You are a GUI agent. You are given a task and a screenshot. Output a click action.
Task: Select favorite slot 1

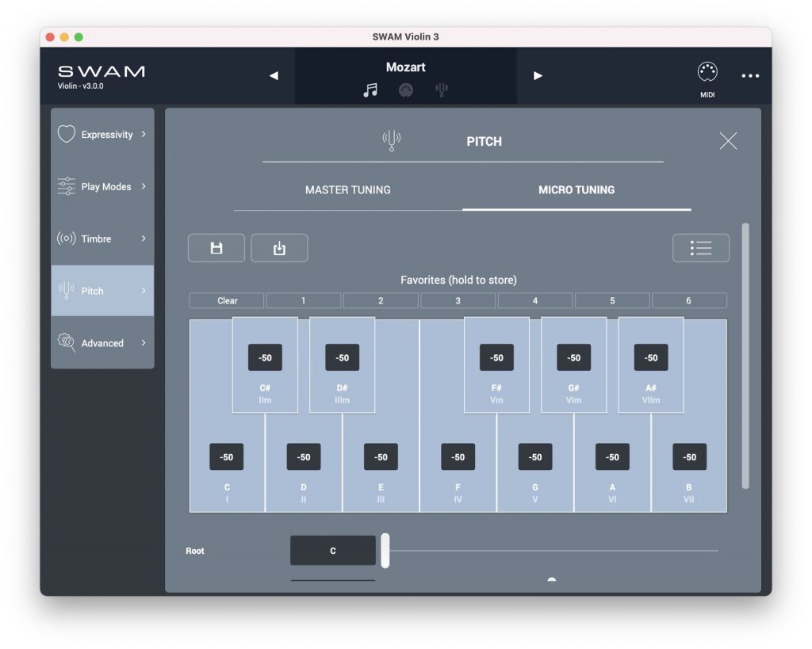[x=303, y=301]
